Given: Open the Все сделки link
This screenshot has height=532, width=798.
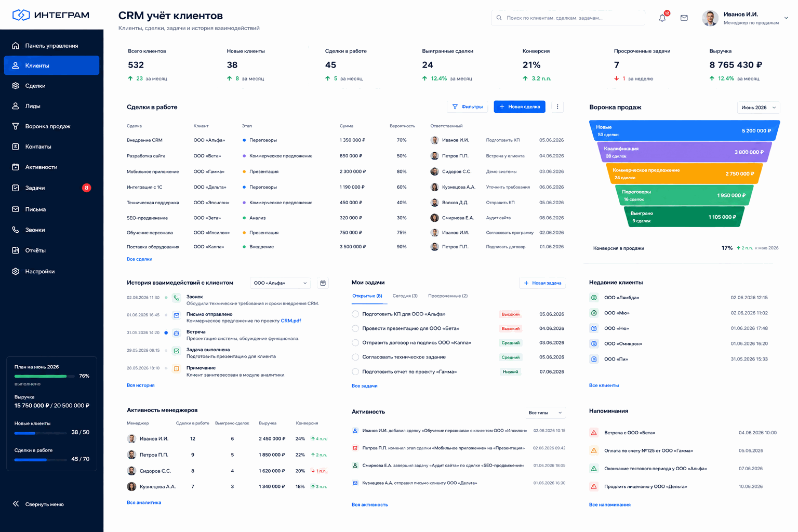Looking at the screenshot, I should [x=140, y=259].
